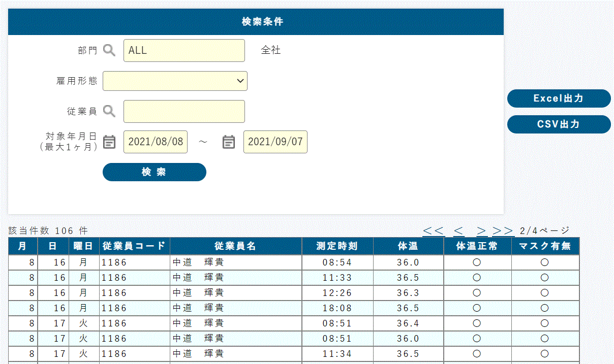The height and width of the screenshot is (364, 614).
Task: Focus the empty 従業員 input field
Action: (184, 111)
